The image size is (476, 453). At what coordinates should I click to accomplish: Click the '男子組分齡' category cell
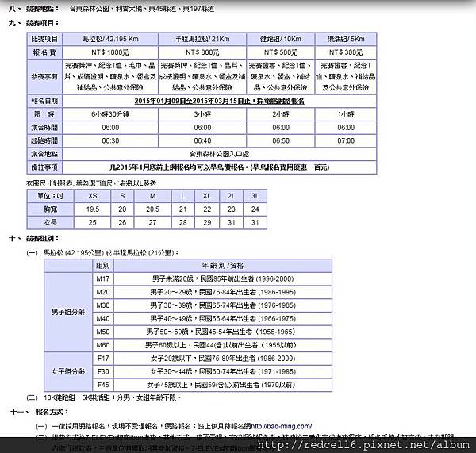pos(68,312)
